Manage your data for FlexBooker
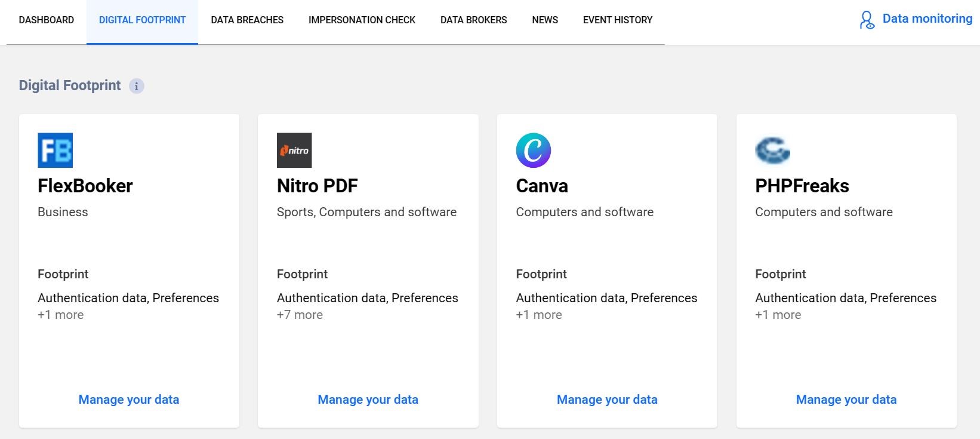 tap(129, 400)
